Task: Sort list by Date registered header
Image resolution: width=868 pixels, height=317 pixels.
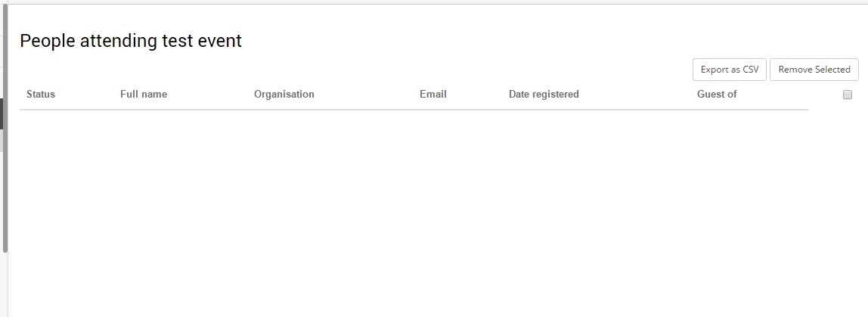Action: [x=544, y=95]
